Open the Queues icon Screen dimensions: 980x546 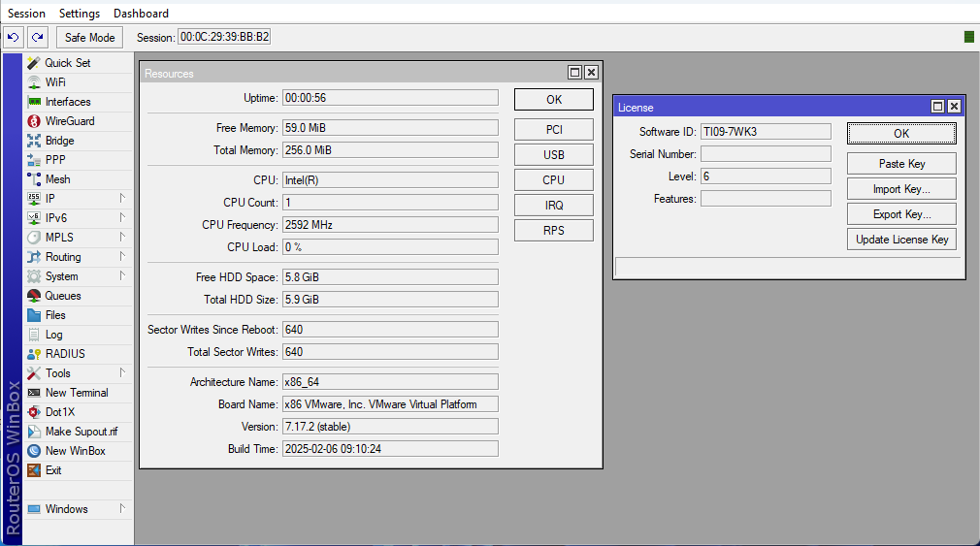[x=34, y=296]
